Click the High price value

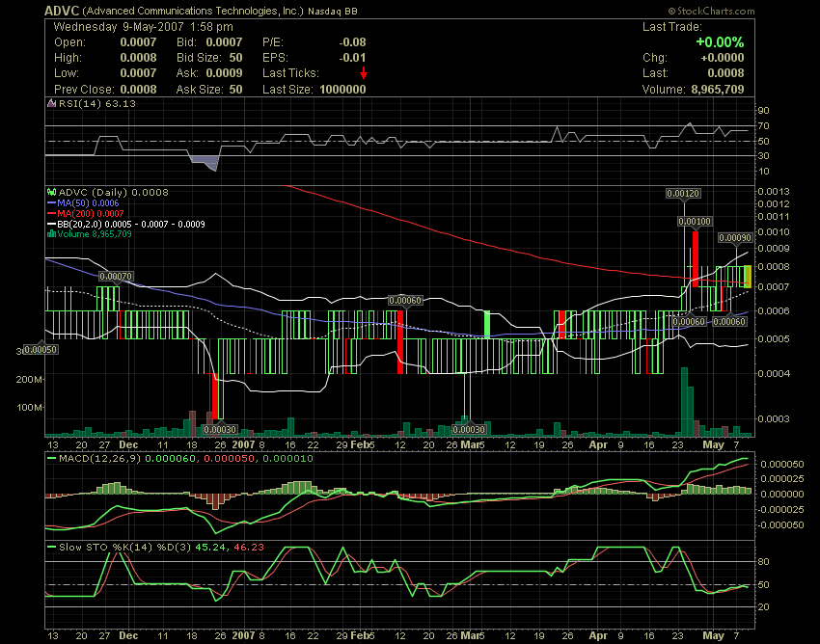[x=138, y=58]
